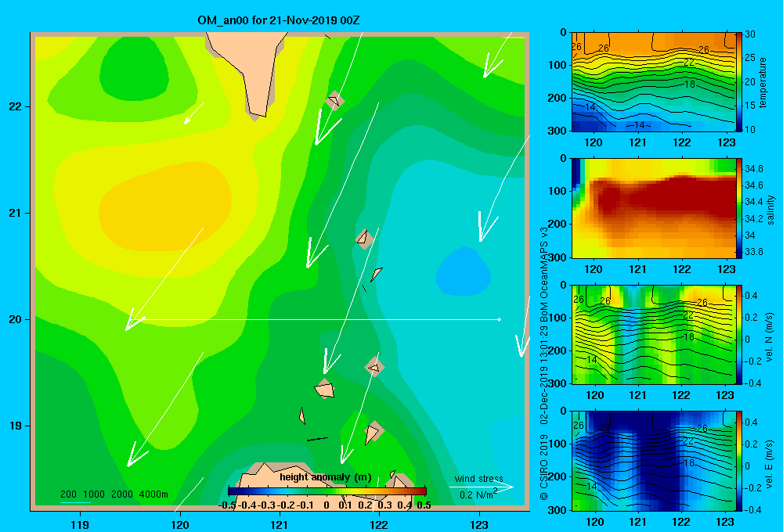Click the '-14-' contour label in temperature panel
783x532 pixels.
click(639, 124)
